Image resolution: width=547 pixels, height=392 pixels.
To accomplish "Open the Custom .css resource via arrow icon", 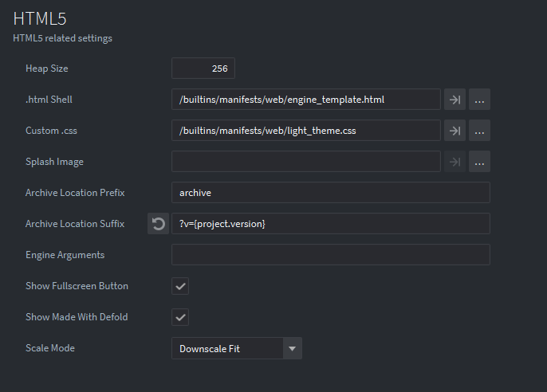I will point(455,131).
